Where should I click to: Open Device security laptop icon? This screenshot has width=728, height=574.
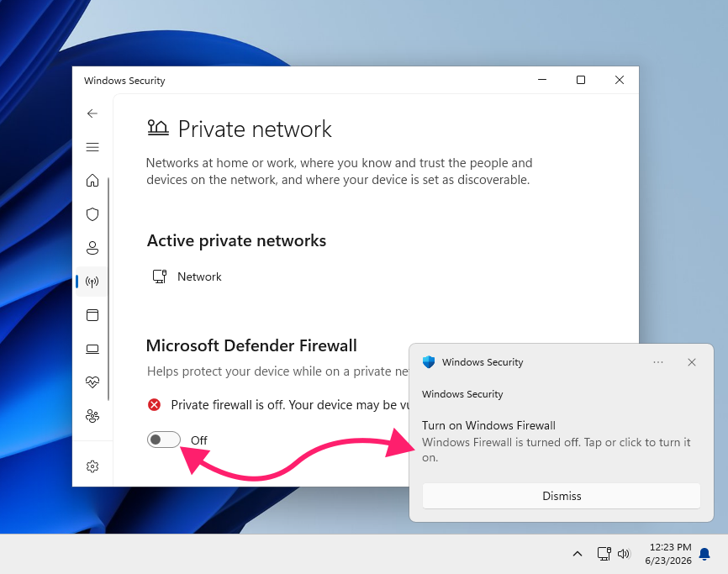[x=92, y=349]
